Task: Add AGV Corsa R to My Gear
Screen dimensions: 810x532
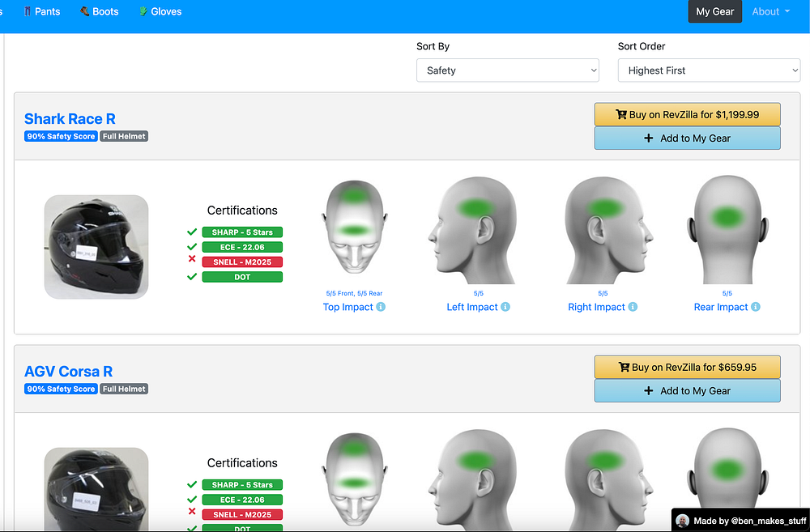Action: coord(687,391)
